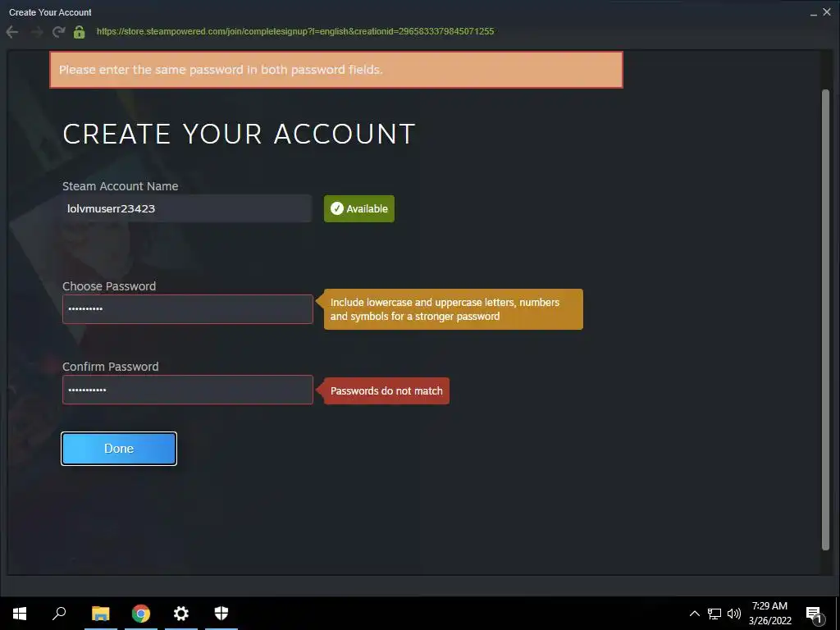Image resolution: width=840 pixels, height=630 pixels.
Task: Click the forward navigation arrow
Action: [x=36, y=32]
